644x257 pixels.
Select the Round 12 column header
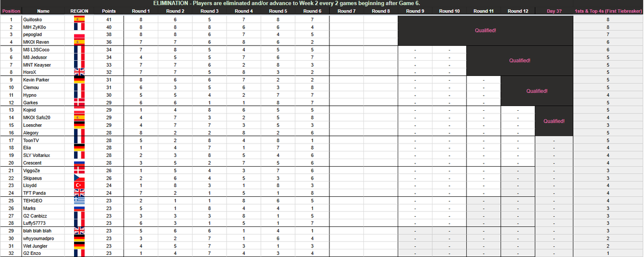(518, 11)
